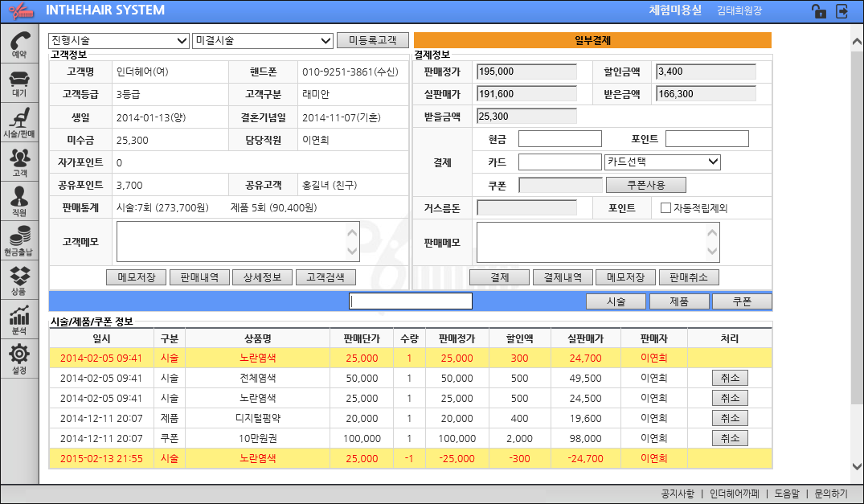
Task: Click the logout icon in header
Action: tap(841, 11)
